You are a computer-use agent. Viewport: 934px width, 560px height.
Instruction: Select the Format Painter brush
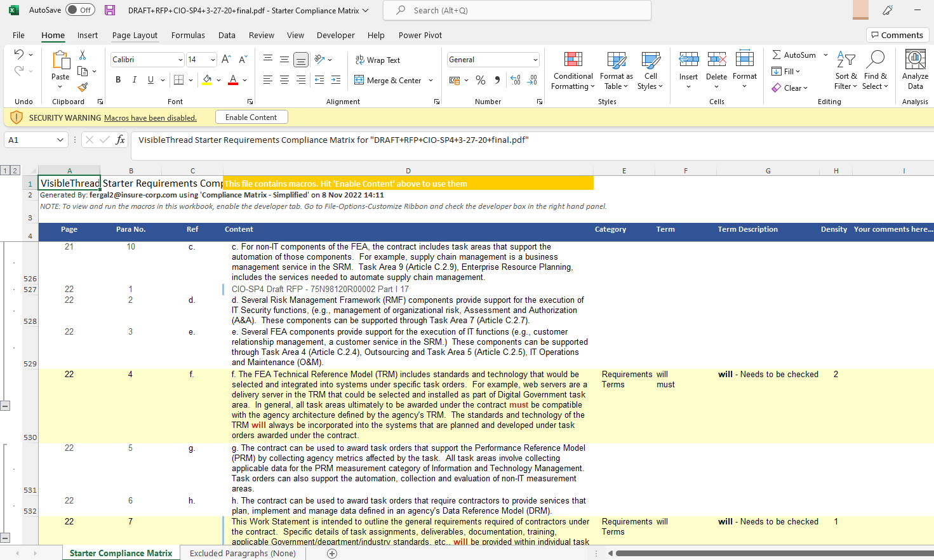(83, 87)
